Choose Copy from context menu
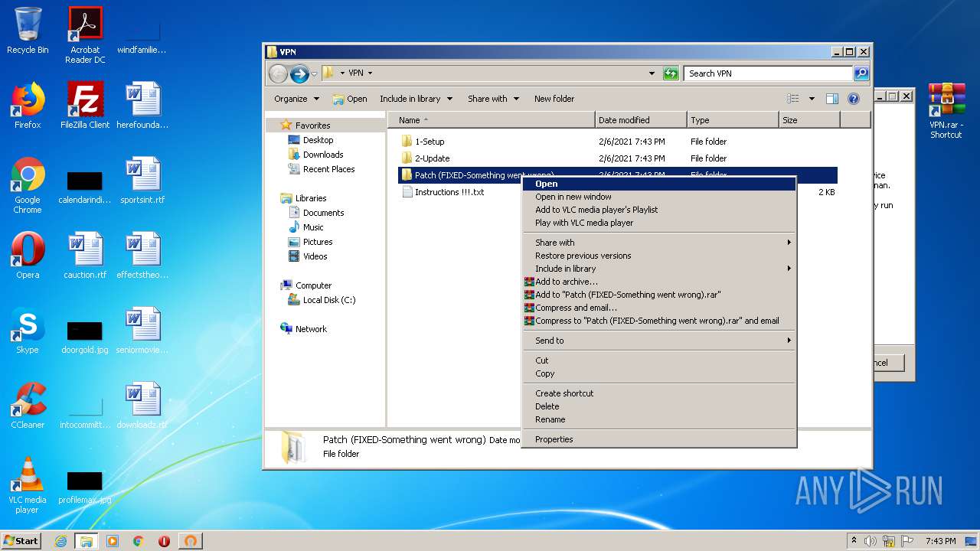This screenshot has height=551, width=980. [658, 373]
